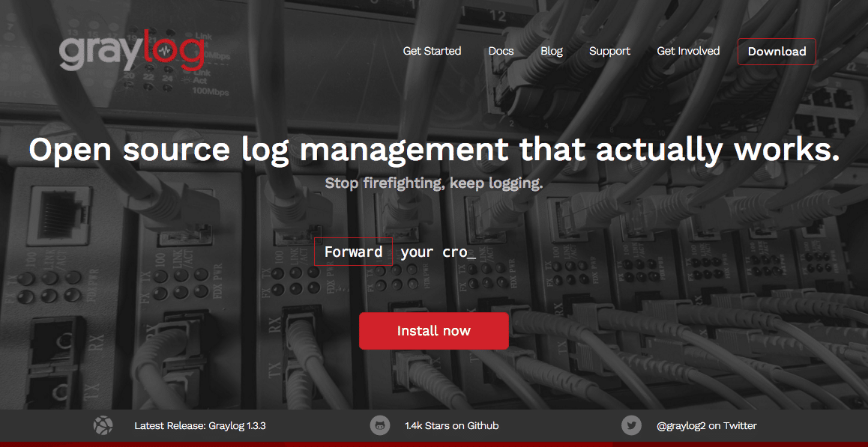Click the animated typing text 'your cro_'
Image resolution: width=868 pixels, height=447 pixels.
[438, 252]
